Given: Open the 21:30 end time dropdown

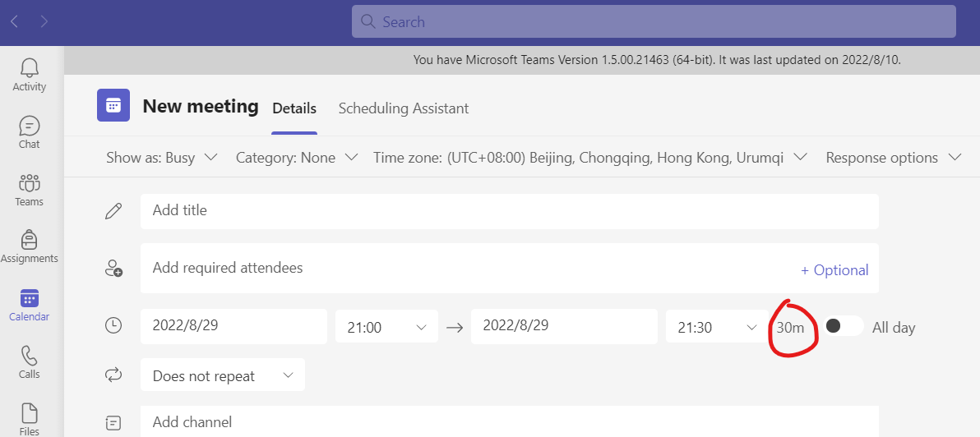Looking at the screenshot, I should (x=717, y=326).
